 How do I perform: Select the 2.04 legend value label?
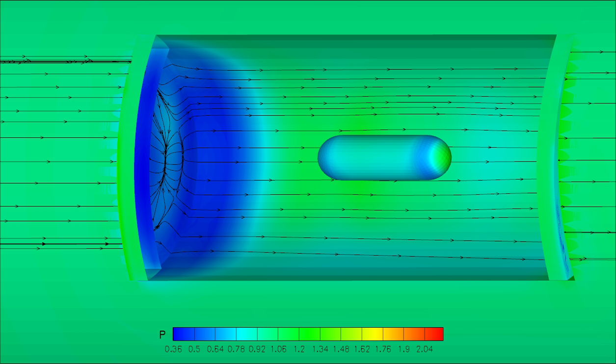pos(425,349)
